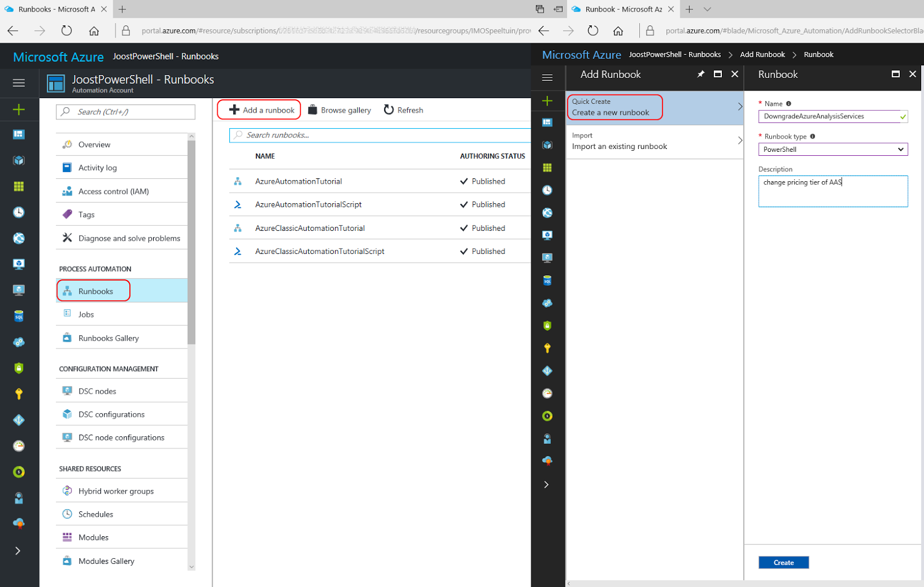924x587 pixels.
Task: Open the App Services globe icon
Action: pos(19,238)
